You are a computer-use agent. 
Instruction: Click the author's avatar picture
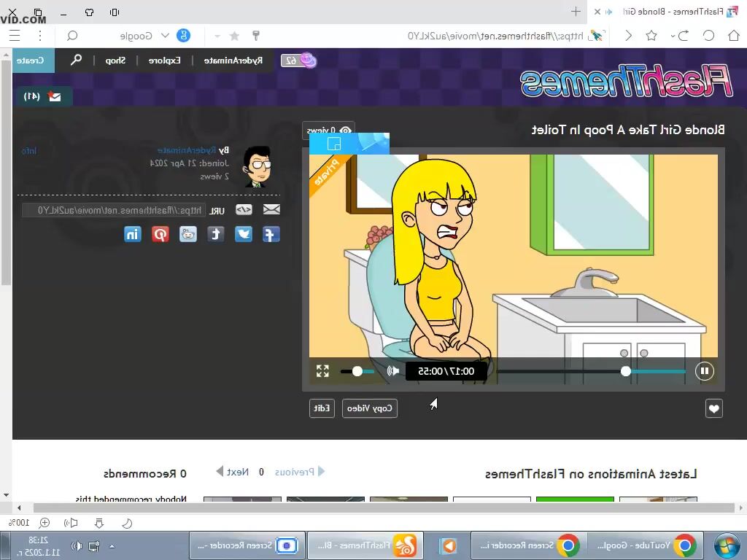pos(258,167)
